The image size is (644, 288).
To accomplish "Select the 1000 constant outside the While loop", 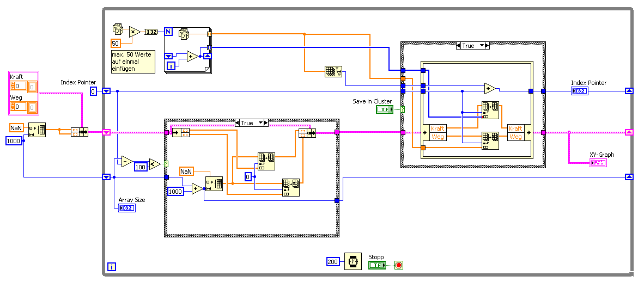I will [14, 140].
